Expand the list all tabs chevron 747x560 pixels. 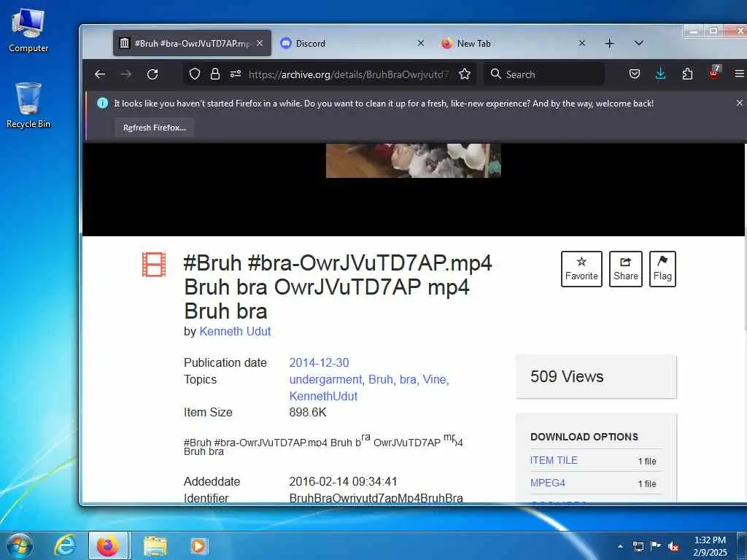(x=639, y=43)
